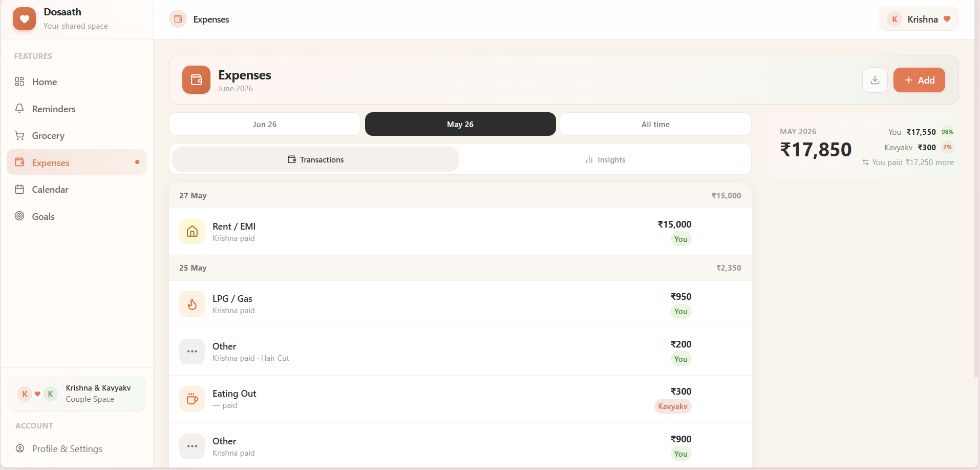980x470 pixels.
Task: Click the You badge under ₹950
Action: point(680,311)
